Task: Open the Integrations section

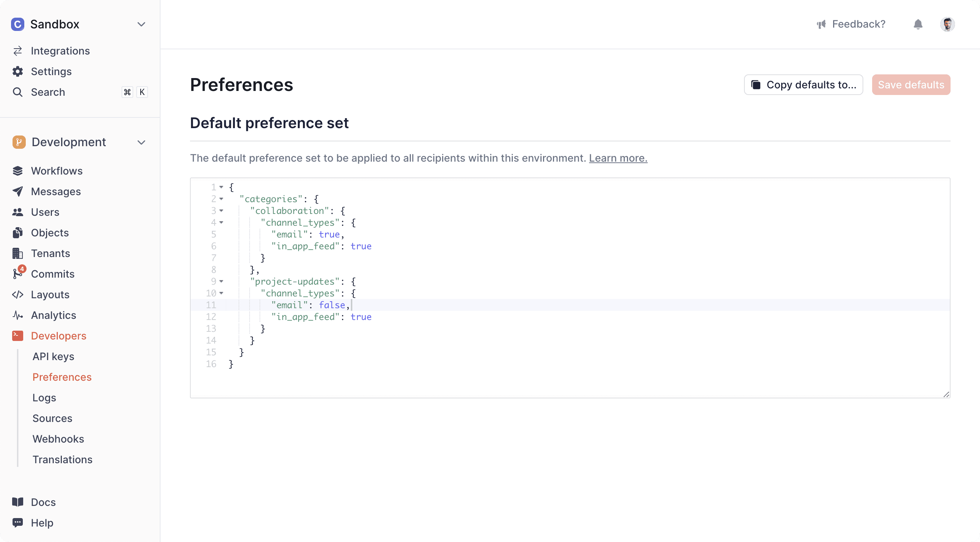Action: click(x=60, y=50)
